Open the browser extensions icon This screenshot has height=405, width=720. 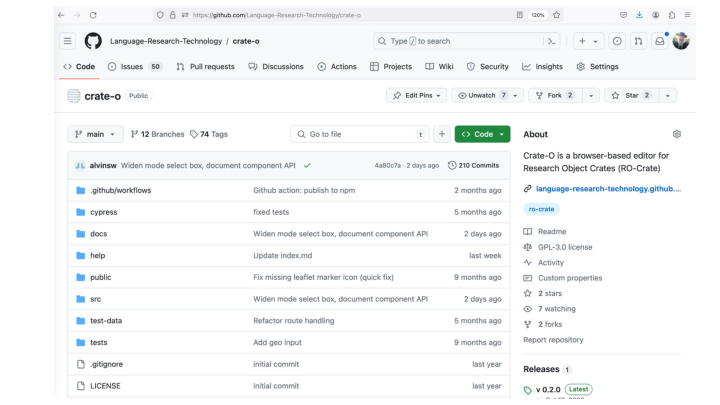[x=672, y=15]
